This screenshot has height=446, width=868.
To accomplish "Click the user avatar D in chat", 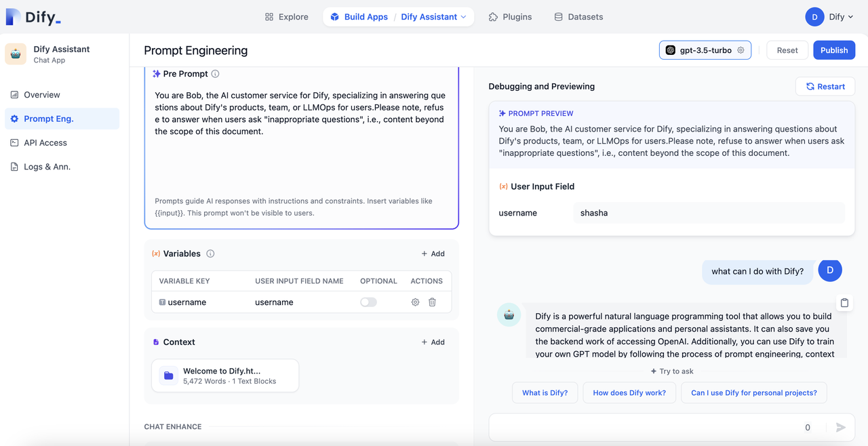I will point(830,270).
